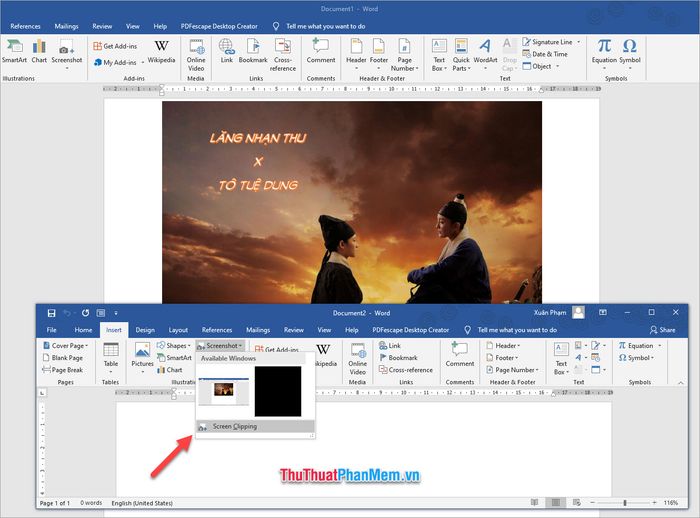Click the Link icon in Document1 ribbon
Image resolution: width=700 pixels, height=518 pixels.
[x=226, y=51]
